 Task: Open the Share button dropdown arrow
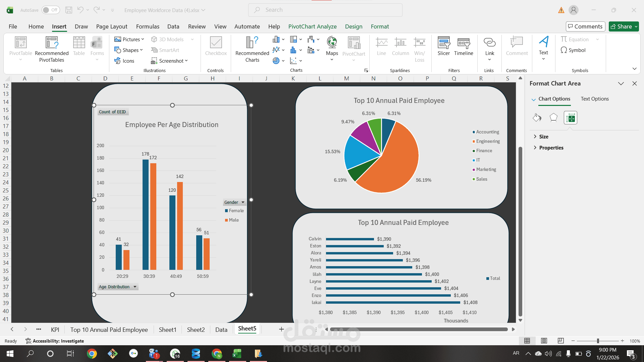coord(636,26)
